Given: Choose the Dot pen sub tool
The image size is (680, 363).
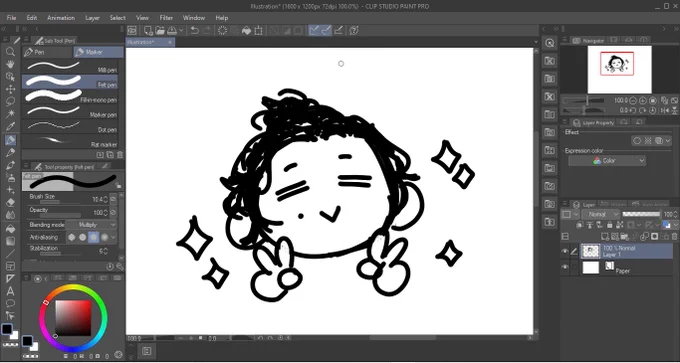Looking at the screenshot, I should [x=70, y=126].
